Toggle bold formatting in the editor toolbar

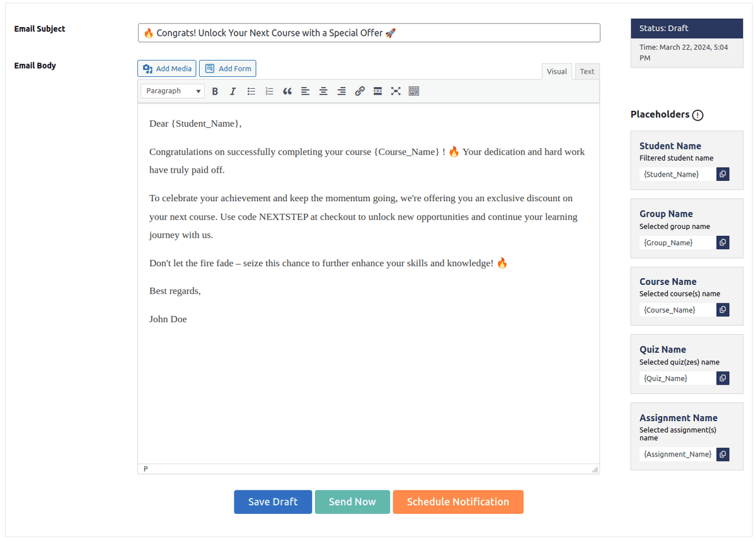tap(215, 91)
